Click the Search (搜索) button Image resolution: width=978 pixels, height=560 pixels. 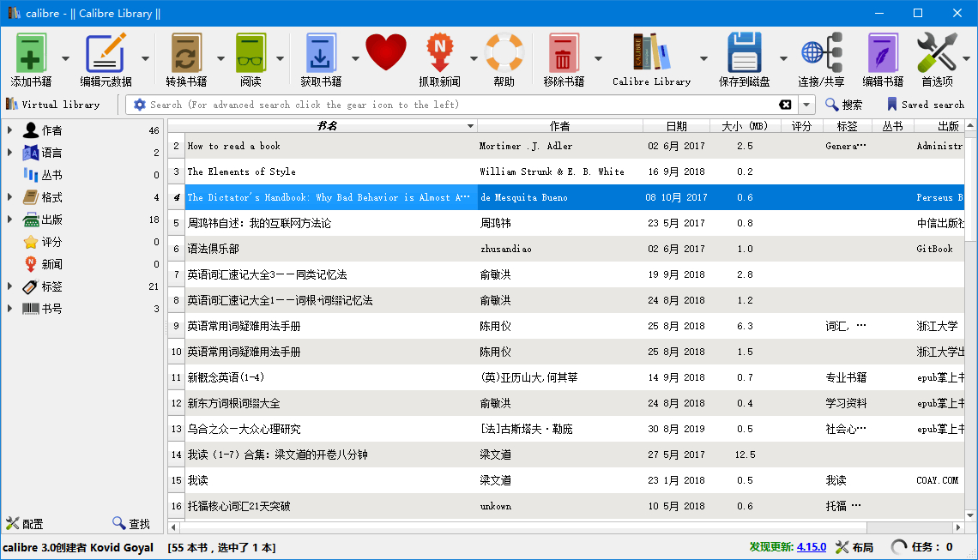(x=844, y=105)
